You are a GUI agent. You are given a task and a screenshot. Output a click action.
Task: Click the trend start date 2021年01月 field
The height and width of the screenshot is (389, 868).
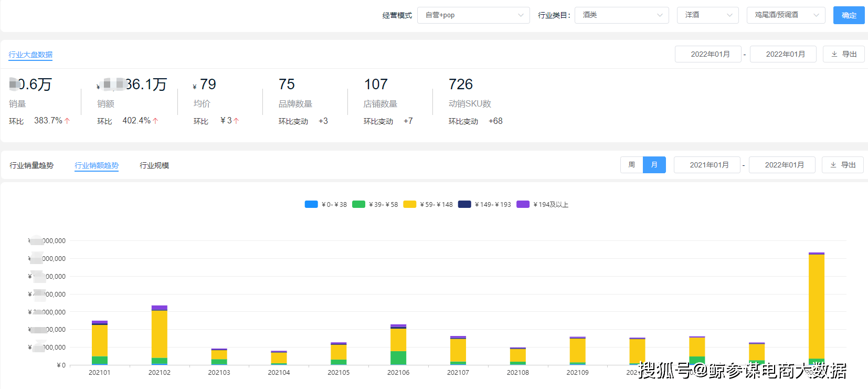pyautogui.click(x=707, y=165)
